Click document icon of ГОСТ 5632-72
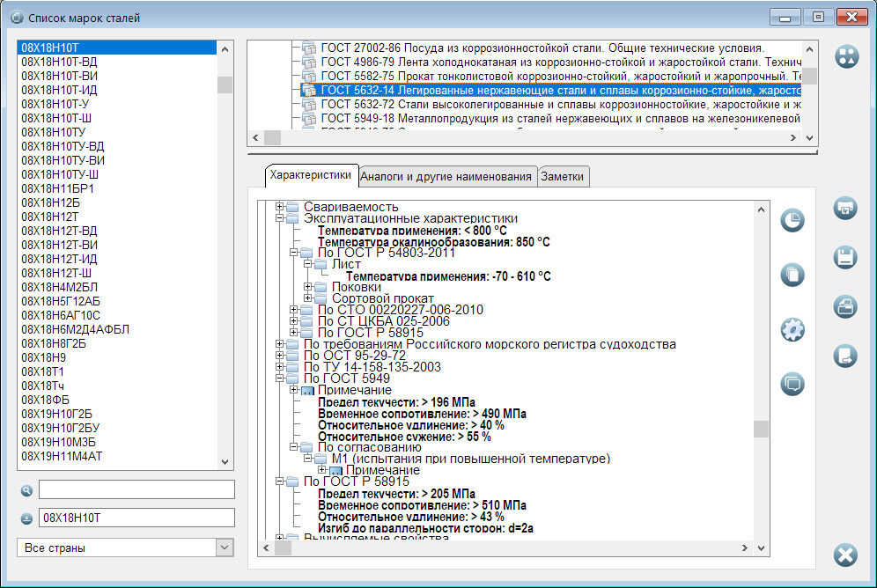The width and height of the screenshot is (877, 588). (x=309, y=105)
